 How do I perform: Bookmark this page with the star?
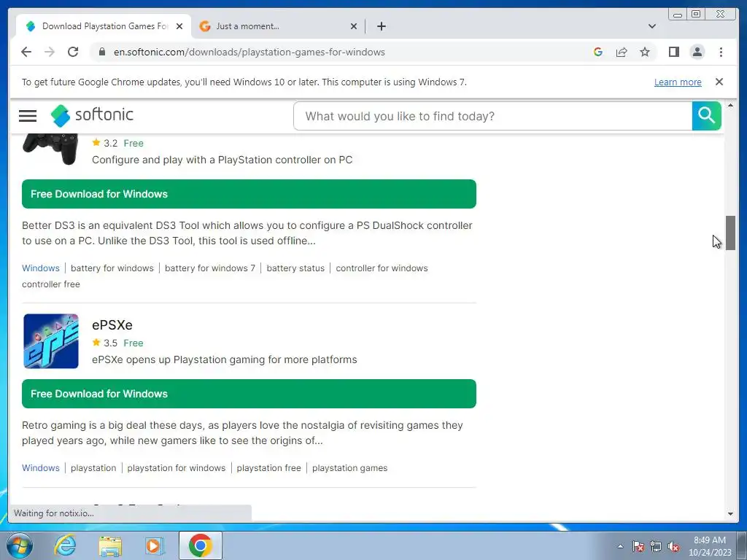coord(645,52)
